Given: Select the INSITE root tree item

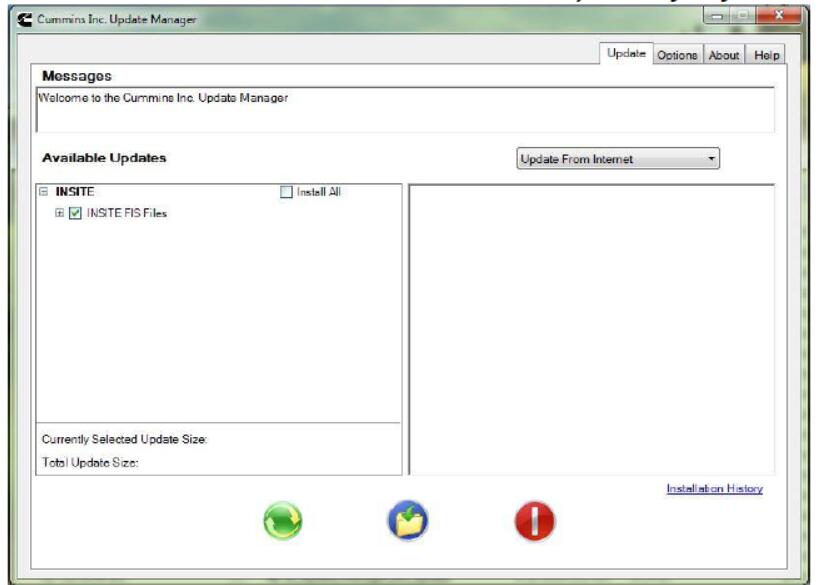Looking at the screenshot, I should 75,192.
